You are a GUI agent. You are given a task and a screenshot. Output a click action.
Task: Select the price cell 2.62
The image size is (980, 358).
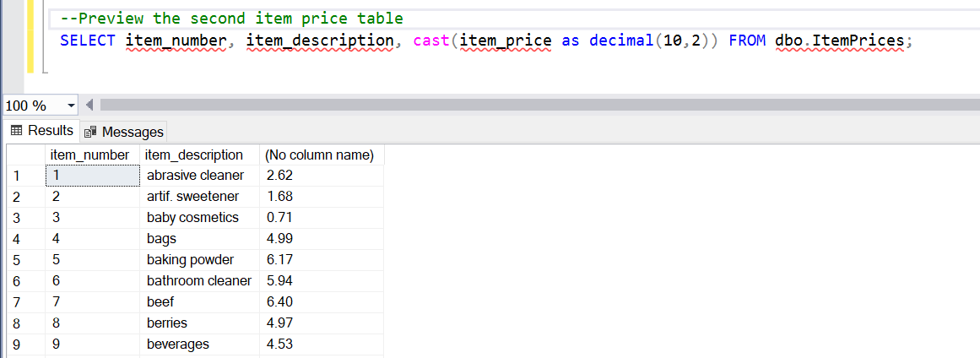tap(322, 176)
